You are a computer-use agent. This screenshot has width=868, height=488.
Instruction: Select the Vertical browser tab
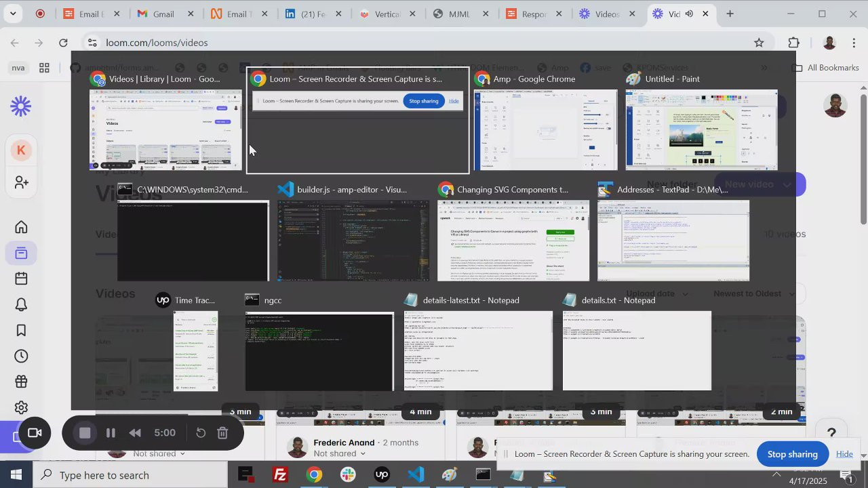tap(387, 14)
